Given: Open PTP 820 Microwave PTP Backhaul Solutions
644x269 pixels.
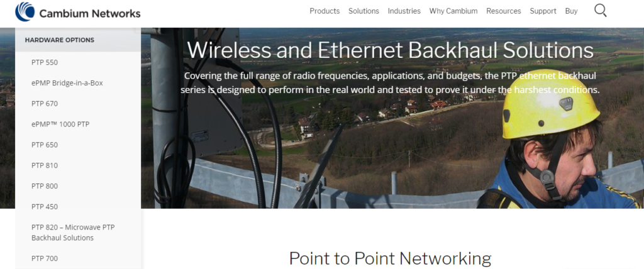Looking at the screenshot, I should 73,233.
